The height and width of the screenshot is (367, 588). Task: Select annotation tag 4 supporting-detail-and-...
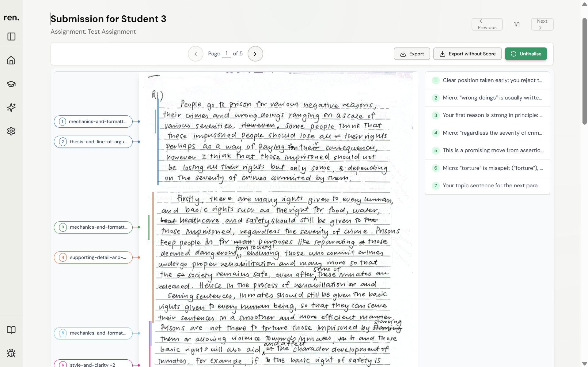(x=93, y=257)
